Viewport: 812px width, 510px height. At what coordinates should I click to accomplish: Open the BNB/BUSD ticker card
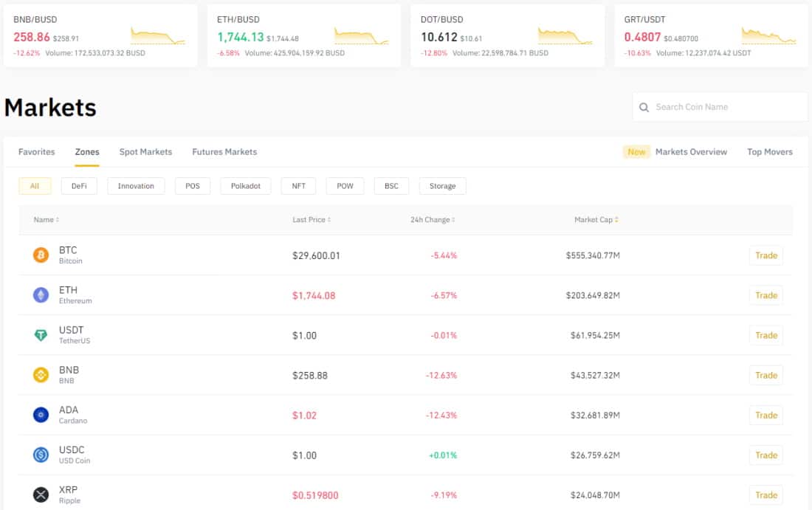click(x=100, y=35)
